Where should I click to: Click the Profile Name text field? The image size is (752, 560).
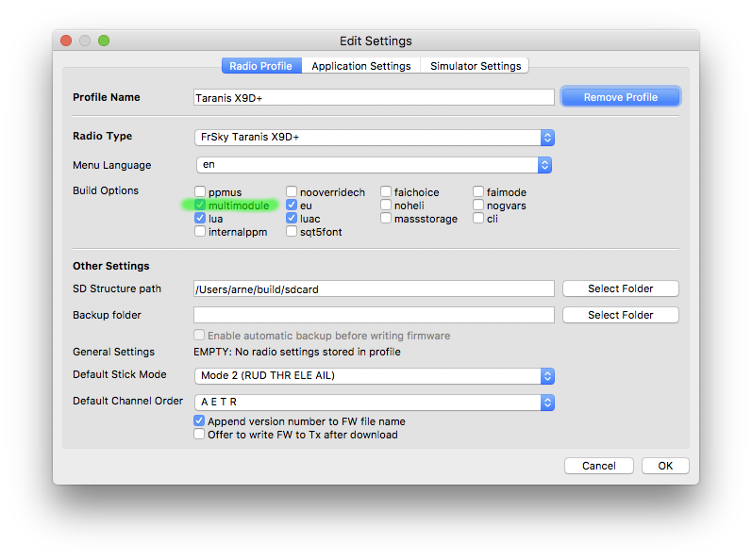(374, 97)
